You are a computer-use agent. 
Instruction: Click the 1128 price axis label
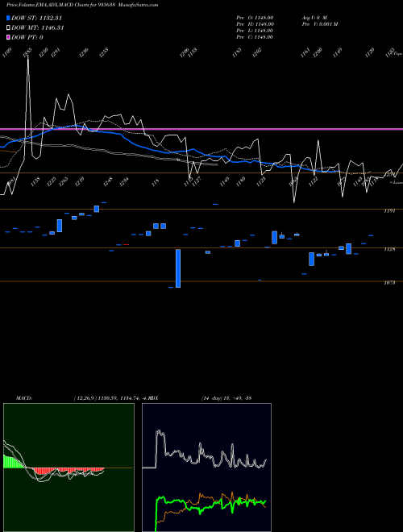coord(389,249)
